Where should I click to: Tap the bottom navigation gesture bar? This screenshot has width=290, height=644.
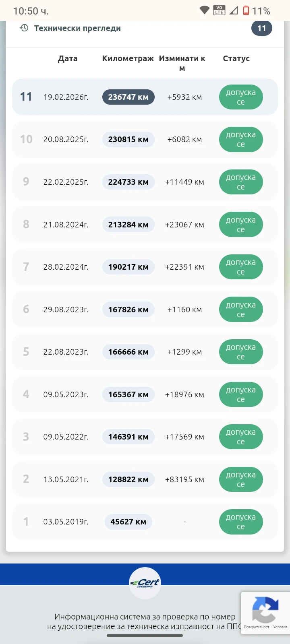(x=145, y=636)
